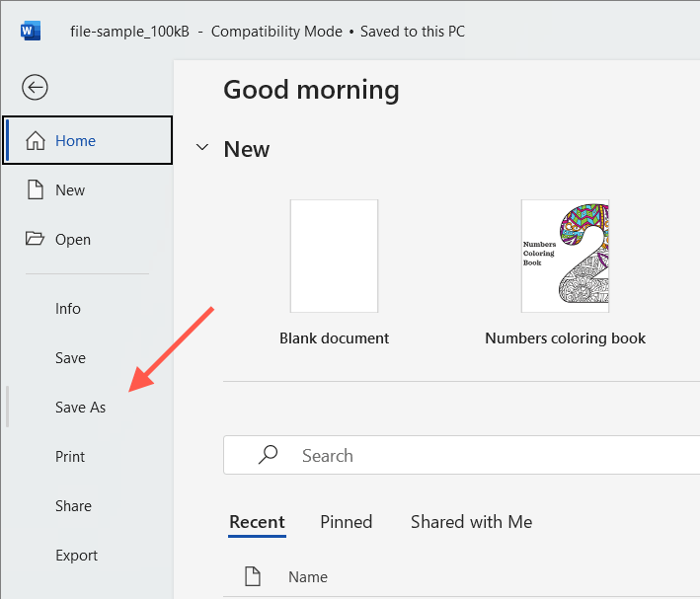Click the magnifier search icon
The image size is (700, 599).
pyautogui.click(x=268, y=455)
